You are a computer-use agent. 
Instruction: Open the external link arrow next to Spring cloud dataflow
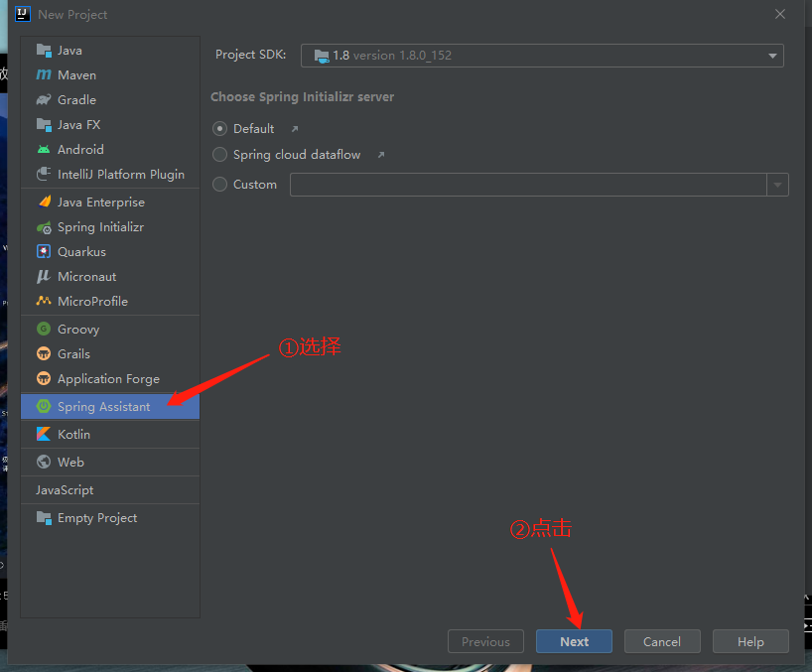point(381,155)
